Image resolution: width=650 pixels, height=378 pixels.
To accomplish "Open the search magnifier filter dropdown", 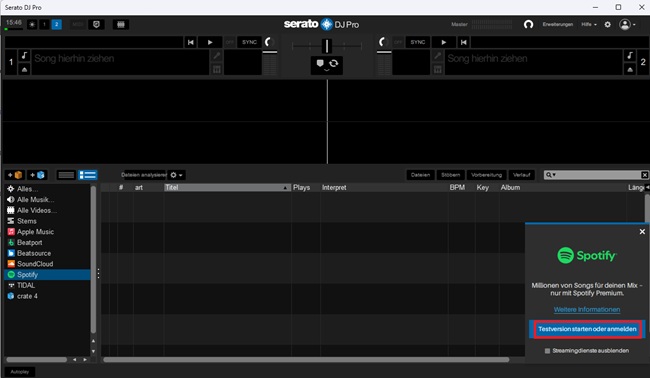I will pos(551,175).
